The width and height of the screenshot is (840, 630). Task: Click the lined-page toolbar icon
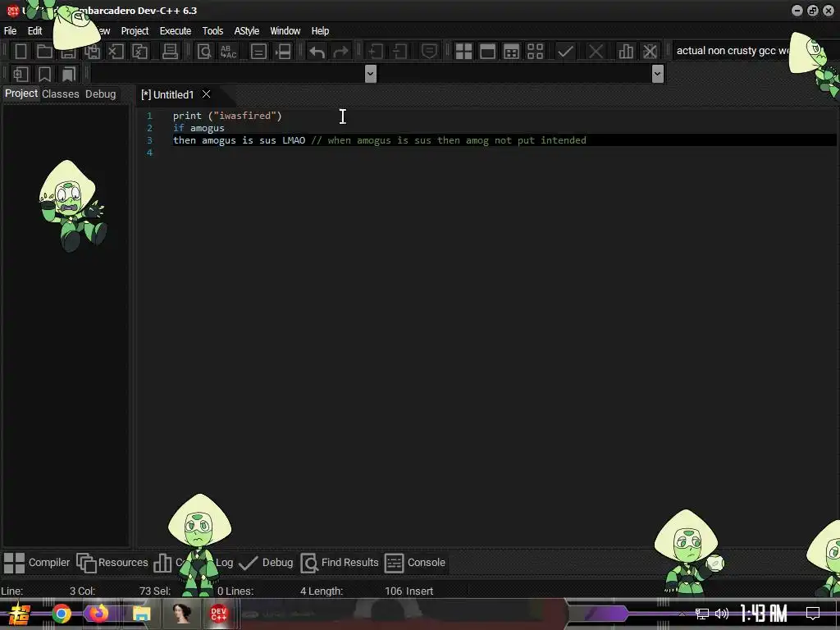pyautogui.click(x=258, y=52)
